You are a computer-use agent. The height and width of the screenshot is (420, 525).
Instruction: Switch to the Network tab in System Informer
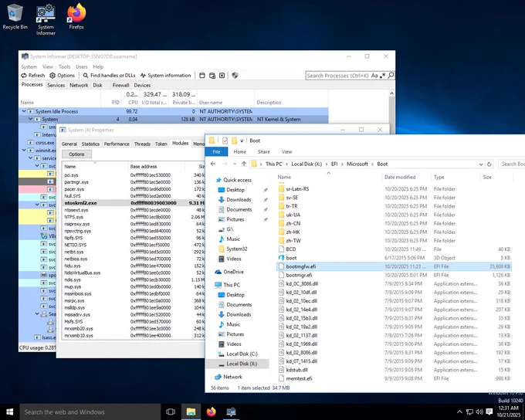click(x=79, y=85)
